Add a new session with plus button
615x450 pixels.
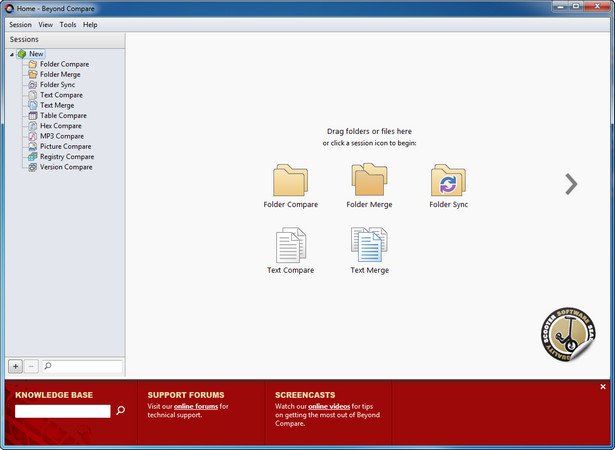click(x=15, y=366)
